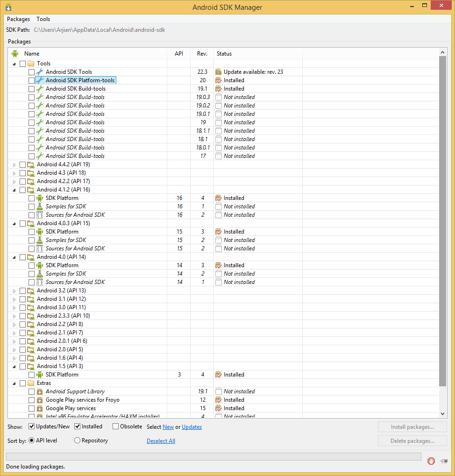This screenshot has height=476, width=455.
Task: Click the Select New link
Action: (x=168, y=427)
